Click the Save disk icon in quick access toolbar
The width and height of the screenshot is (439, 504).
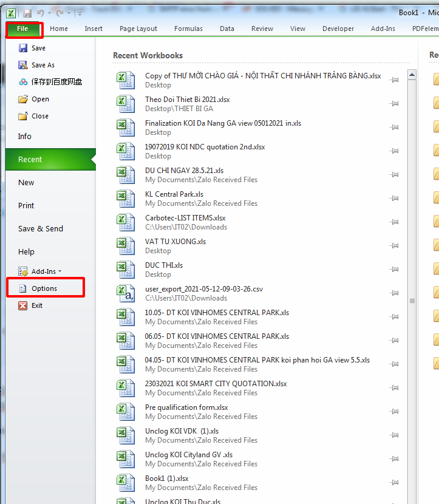27,13
